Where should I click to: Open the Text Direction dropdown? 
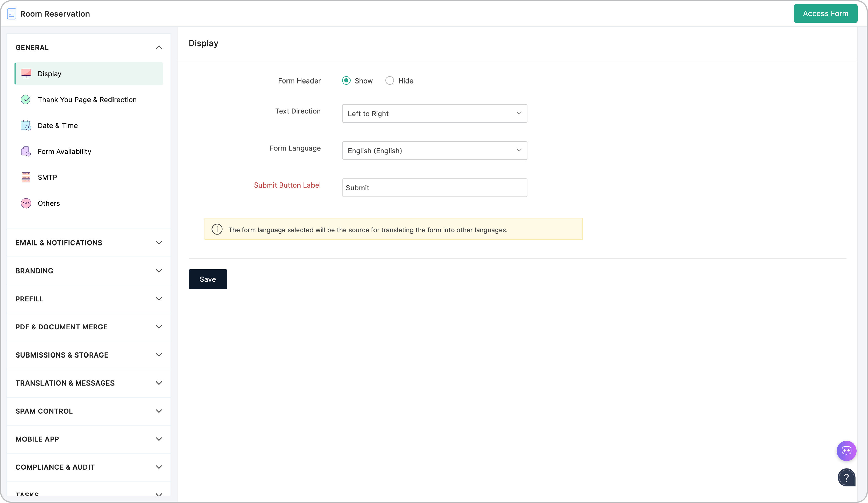pos(434,113)
